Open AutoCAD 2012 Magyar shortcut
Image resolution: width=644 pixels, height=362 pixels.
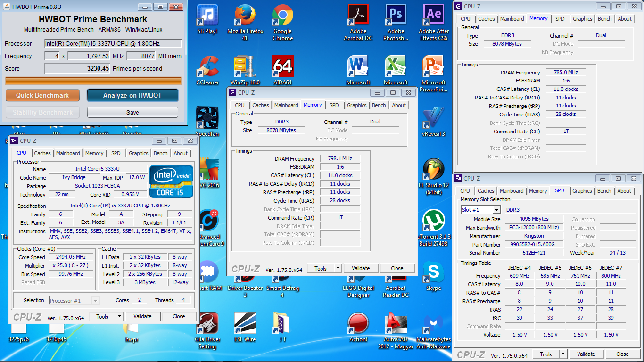pos(396,330)
